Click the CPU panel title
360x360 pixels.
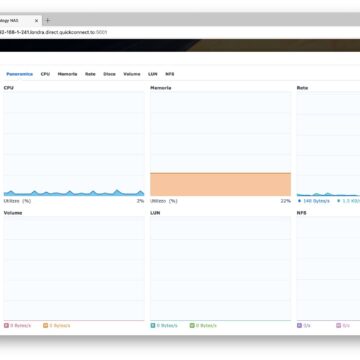9,88
